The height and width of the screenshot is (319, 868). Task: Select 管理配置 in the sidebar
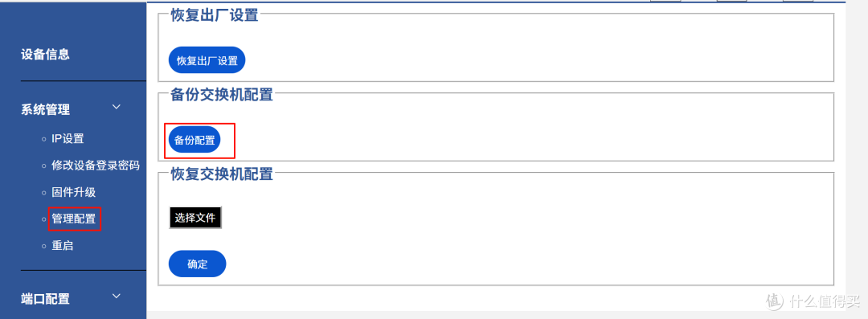click(x=74, y=219)
